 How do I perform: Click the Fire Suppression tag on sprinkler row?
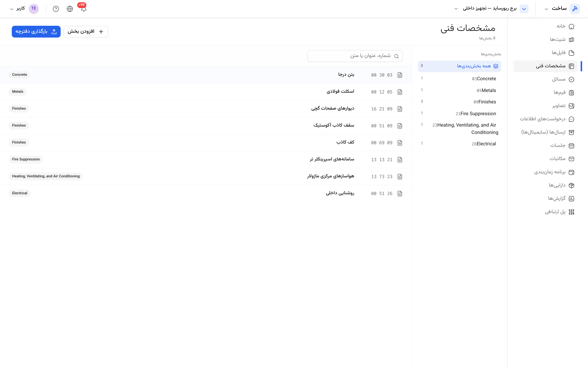click(x=26, y=159)
